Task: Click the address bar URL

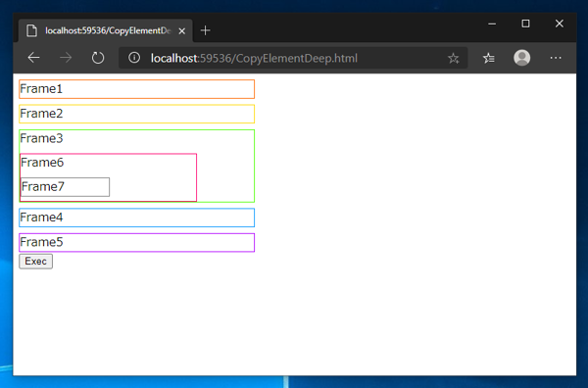Action: tap(254, 58)
